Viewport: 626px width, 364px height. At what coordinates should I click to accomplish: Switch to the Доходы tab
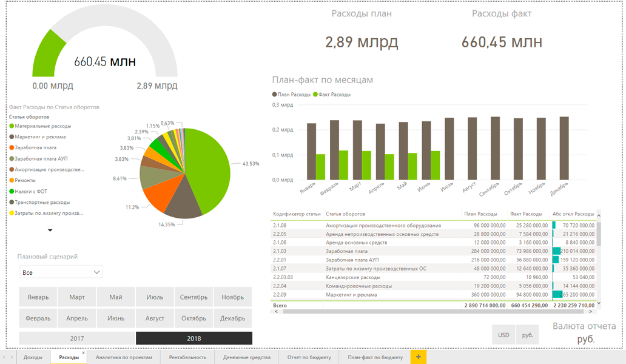tap(33, 357)
